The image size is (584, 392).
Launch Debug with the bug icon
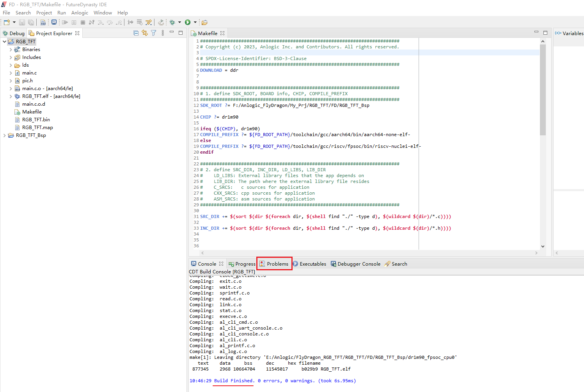click(x=172, y=22)
